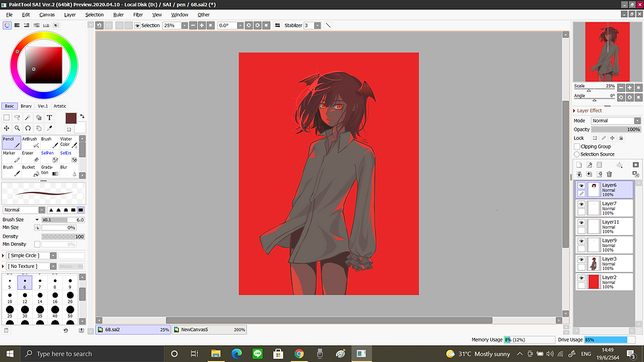Choose the rectangular selection tool
644x362 pixels.
[x=7, y=118]
